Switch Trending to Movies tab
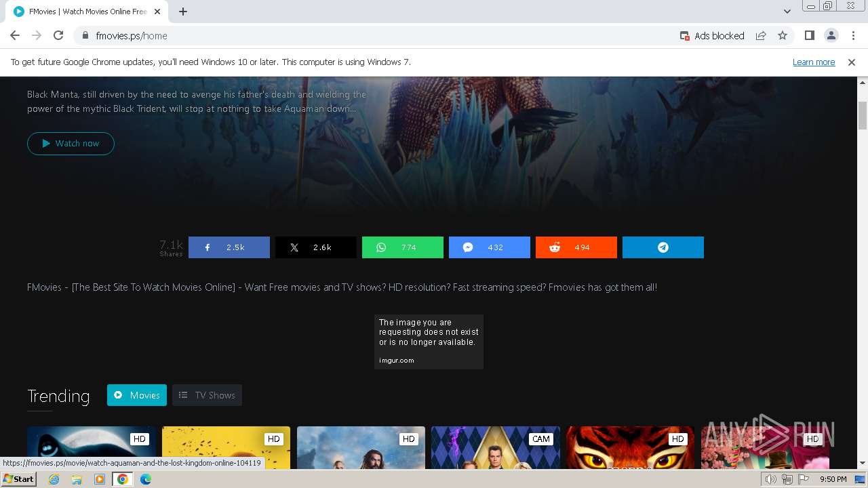 point(137,395)
